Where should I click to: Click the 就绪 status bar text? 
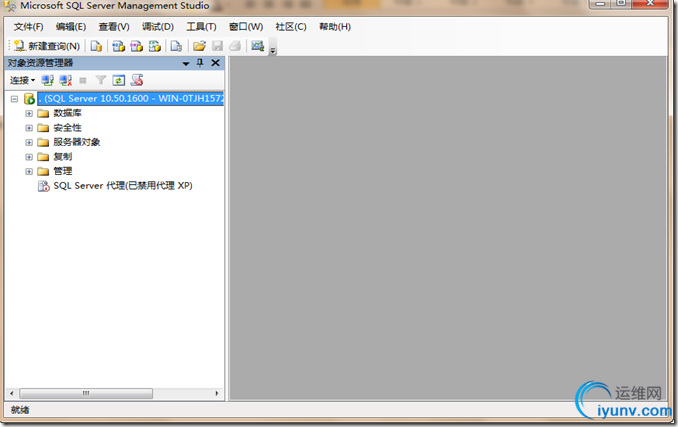[20, 410]
